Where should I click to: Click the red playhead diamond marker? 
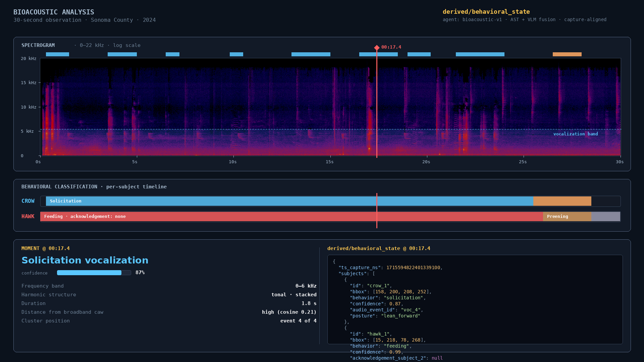coord(377,48)
